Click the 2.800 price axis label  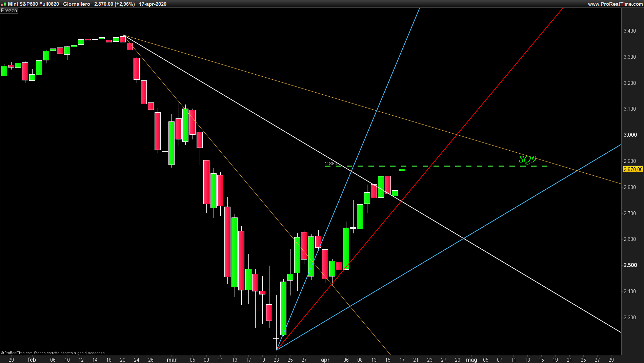click(630, 187)
